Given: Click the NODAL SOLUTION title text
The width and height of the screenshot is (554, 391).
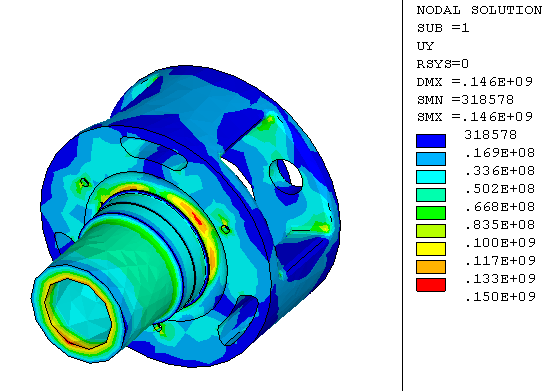Looking at the screenshot, I should (479, 10).
